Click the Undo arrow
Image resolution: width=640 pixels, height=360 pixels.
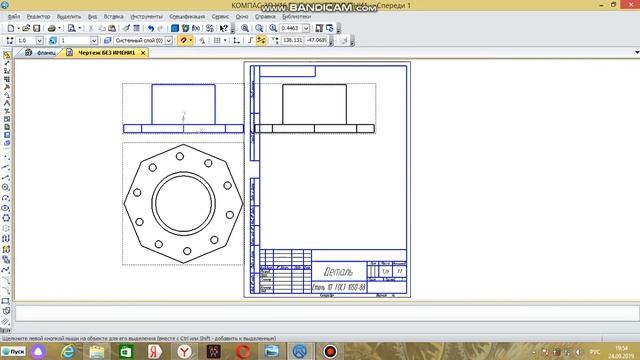[151, 28]
